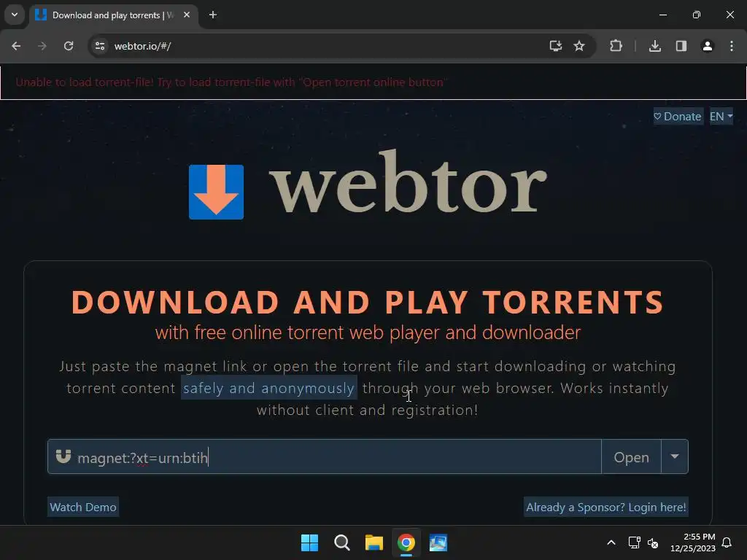Open File Explorer from taskbar
This screenshot has width=747, height=560.
pos(374,542)
